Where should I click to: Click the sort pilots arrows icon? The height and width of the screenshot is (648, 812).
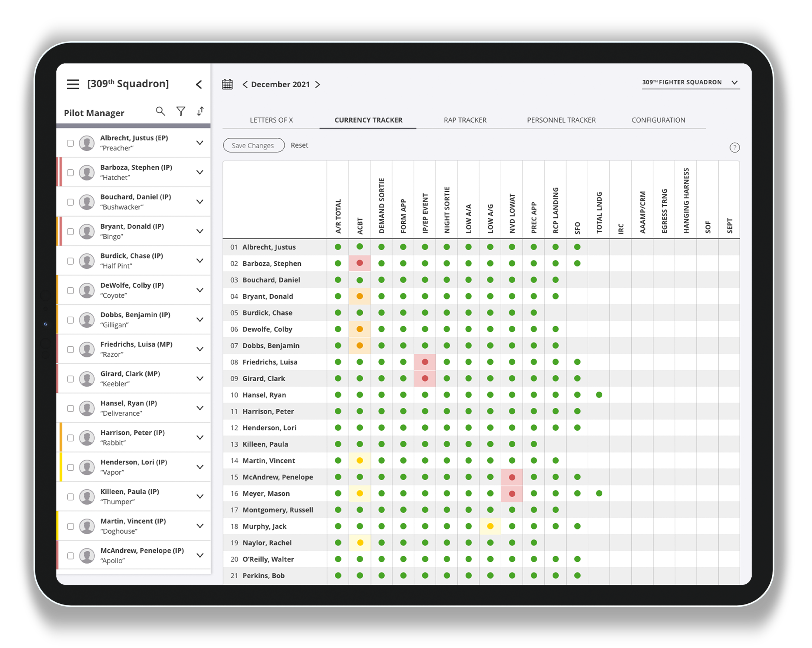tap(200, 111)
